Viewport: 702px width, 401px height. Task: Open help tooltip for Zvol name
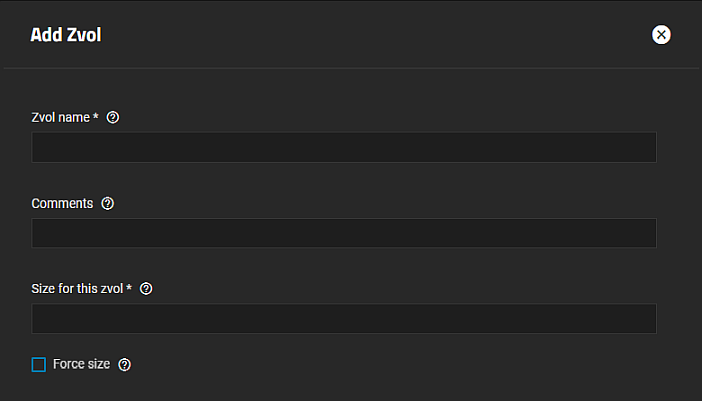(x=113, y=118)
